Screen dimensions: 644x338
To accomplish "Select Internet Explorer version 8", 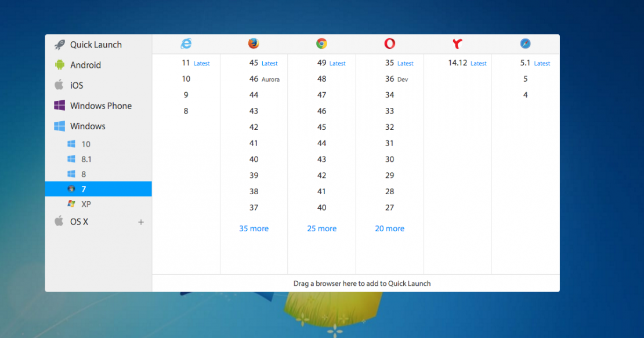I will point(186,111).
